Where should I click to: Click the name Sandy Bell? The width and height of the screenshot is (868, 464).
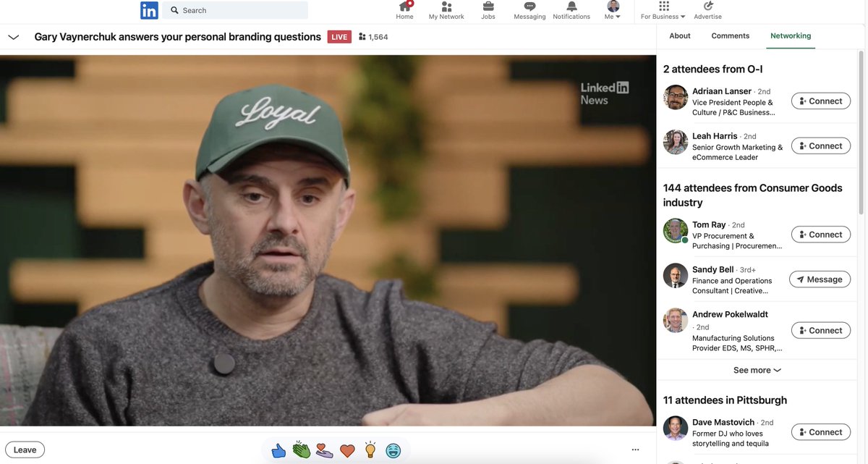click(x=712, y=270)
